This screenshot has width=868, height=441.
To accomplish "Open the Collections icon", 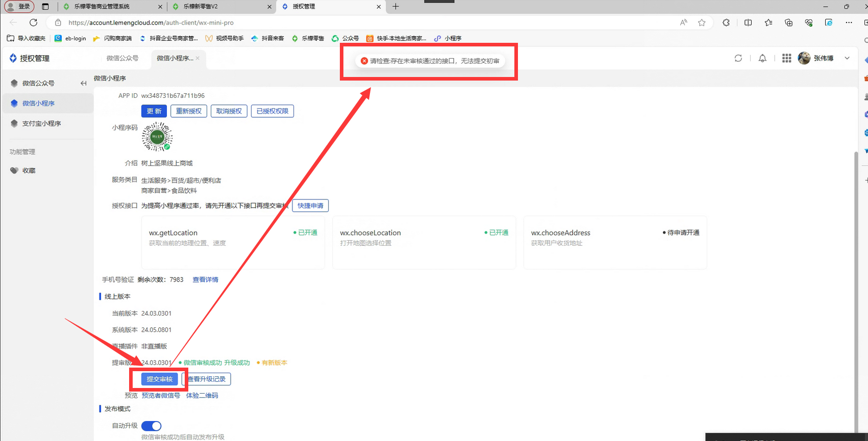I will click(788, 22).
